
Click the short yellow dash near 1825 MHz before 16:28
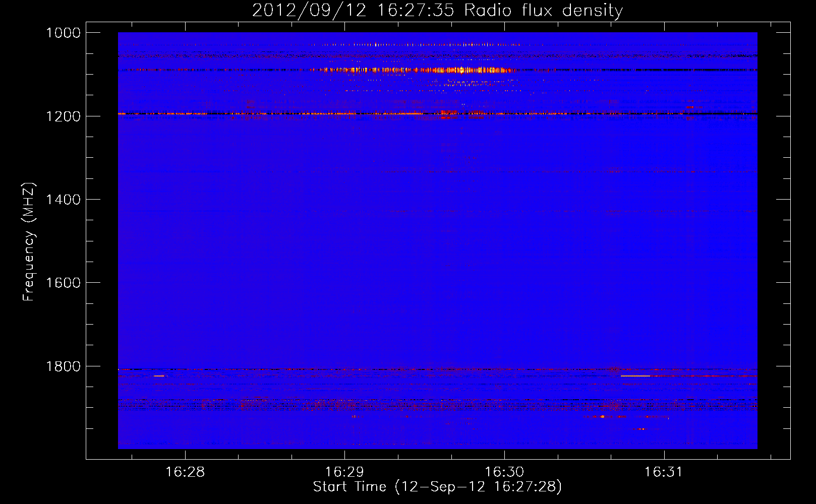click(159, 376)
